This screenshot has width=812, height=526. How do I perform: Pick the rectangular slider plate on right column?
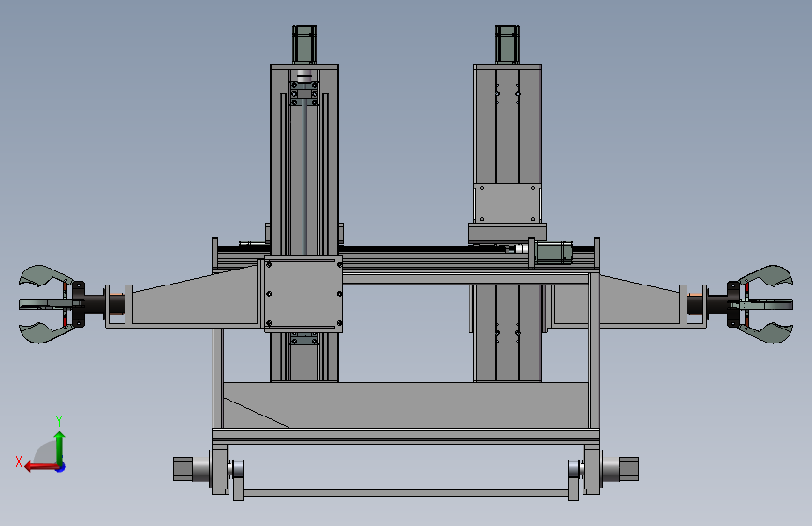click(x=508, y=203)
